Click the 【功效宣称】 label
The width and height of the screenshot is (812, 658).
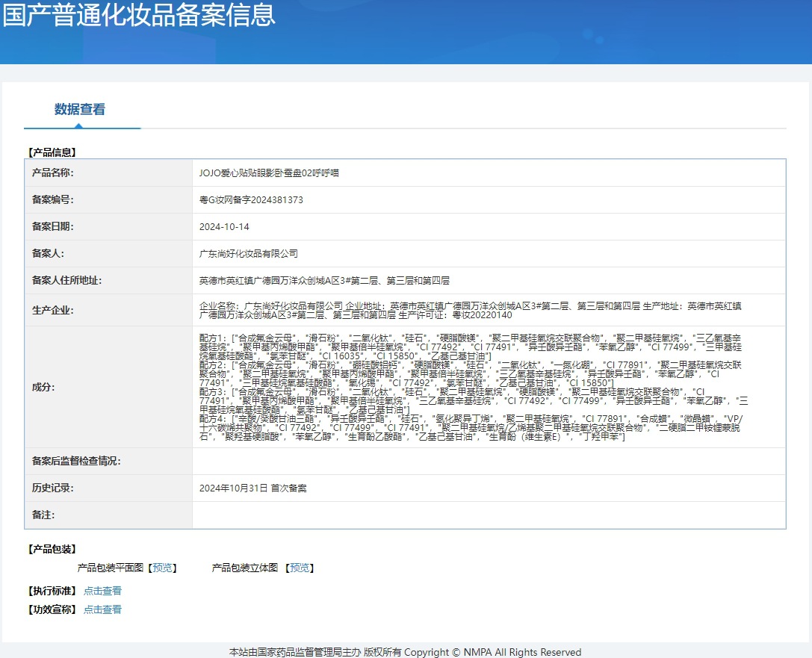[52, 609]
